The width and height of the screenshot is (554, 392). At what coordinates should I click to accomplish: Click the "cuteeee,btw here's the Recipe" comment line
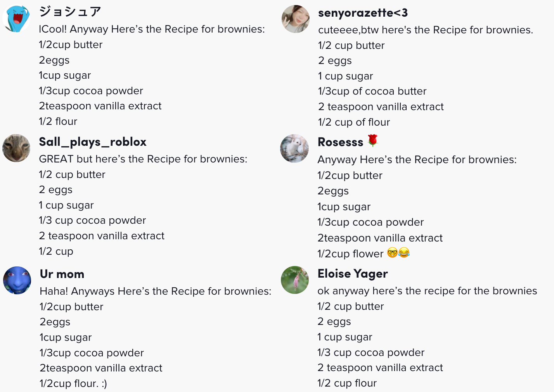coord(426,30)
